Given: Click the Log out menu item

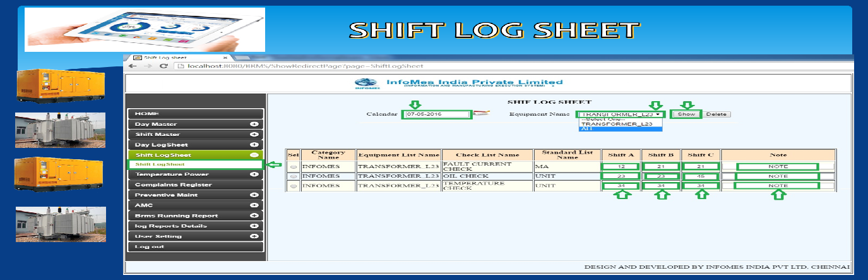Looking at the screenshot, I should [x=196, y=247].
